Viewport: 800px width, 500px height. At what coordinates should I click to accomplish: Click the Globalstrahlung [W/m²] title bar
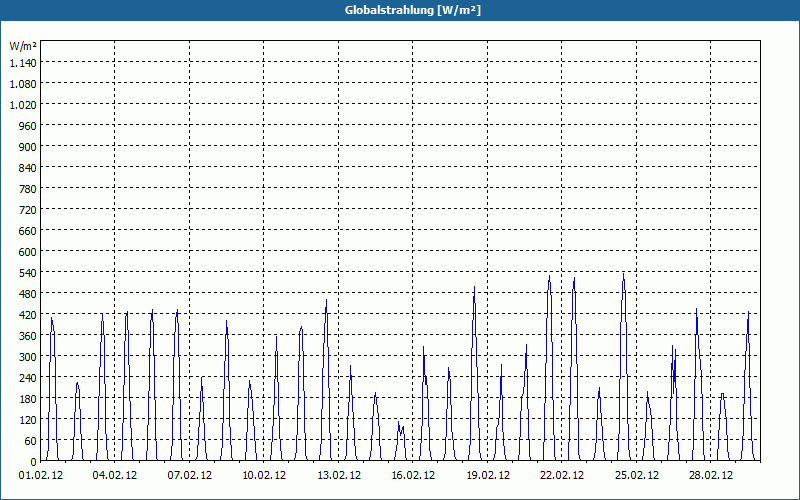[x=400, y=10]
